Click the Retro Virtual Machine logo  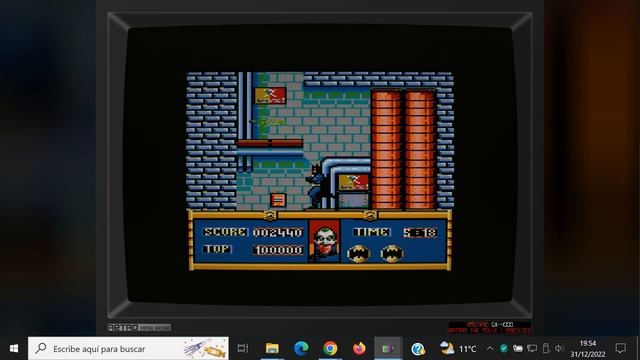139,327
